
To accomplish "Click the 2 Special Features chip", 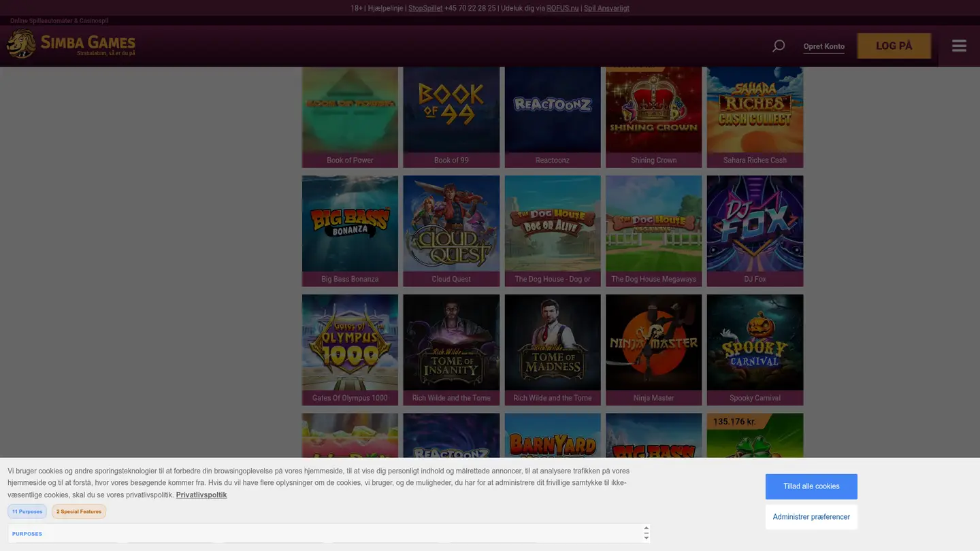I will (x=79, y=511).
